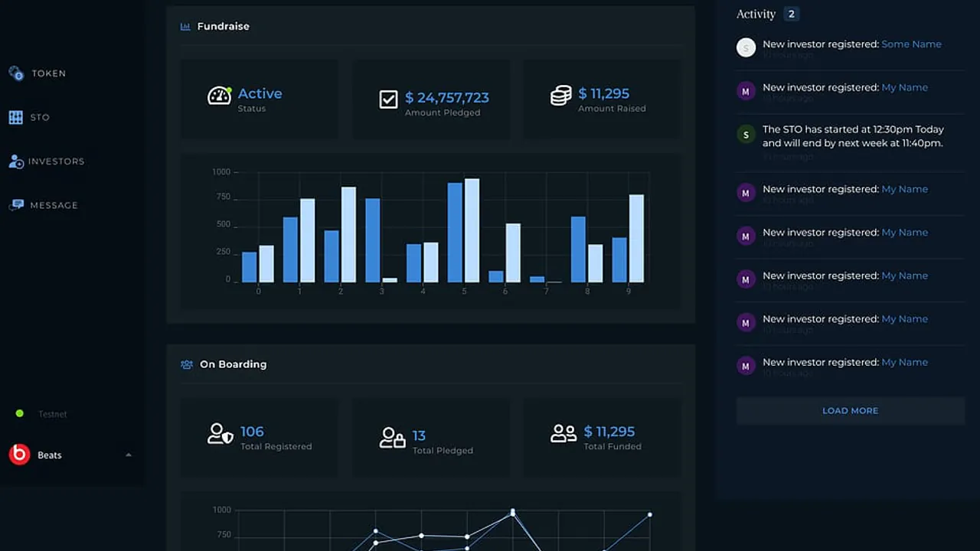Click the gauge icon next to Active status
The height and width of the screenshot is (551, 980).
[x=220, y=96]
